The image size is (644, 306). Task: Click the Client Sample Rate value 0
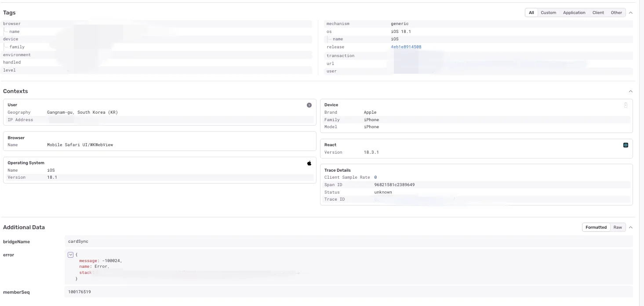coord(375,177)
